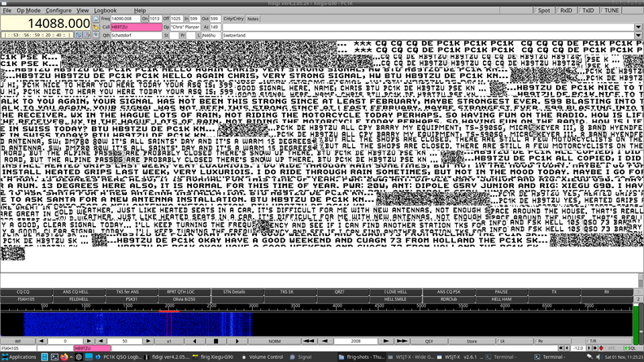Image resolution: width=644 pixels, height=362 pixels.
Task: Open the Applications menu in taskbar
Action: (23, 356)
